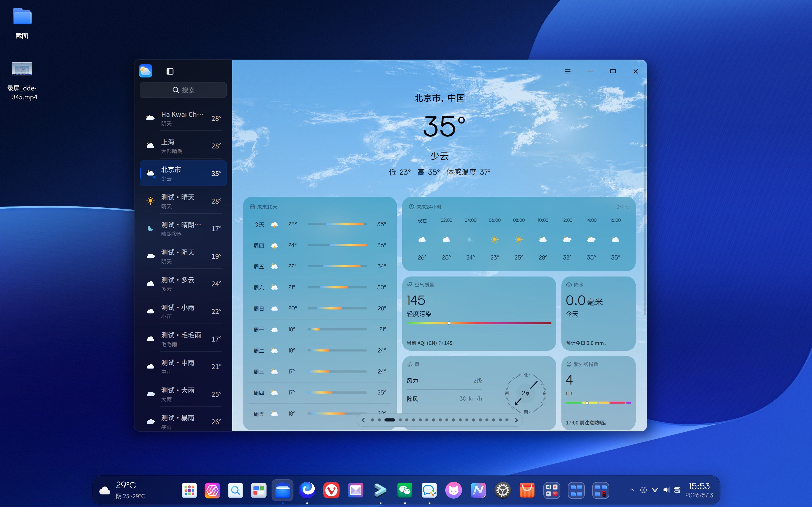The image size is (812, 507).
Task: Select 测试・晴天 city entry
Action: [x=183, y=201]
